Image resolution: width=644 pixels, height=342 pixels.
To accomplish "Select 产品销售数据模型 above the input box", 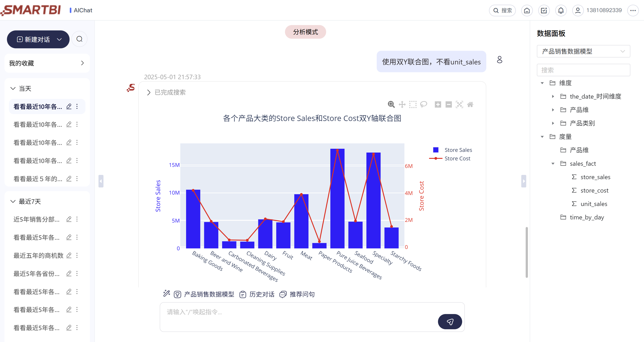I will click(x=209, y=294).
